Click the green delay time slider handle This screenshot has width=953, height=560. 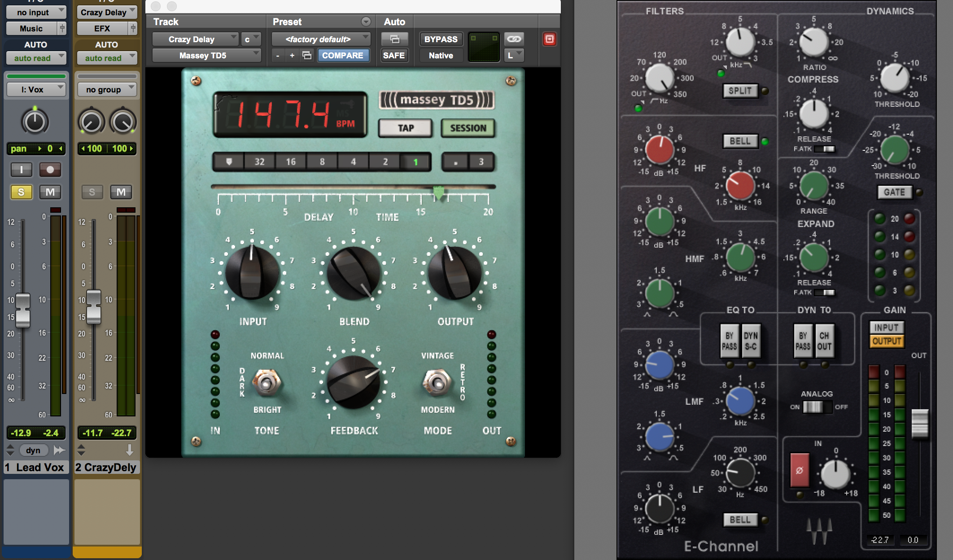click(438, 192)
